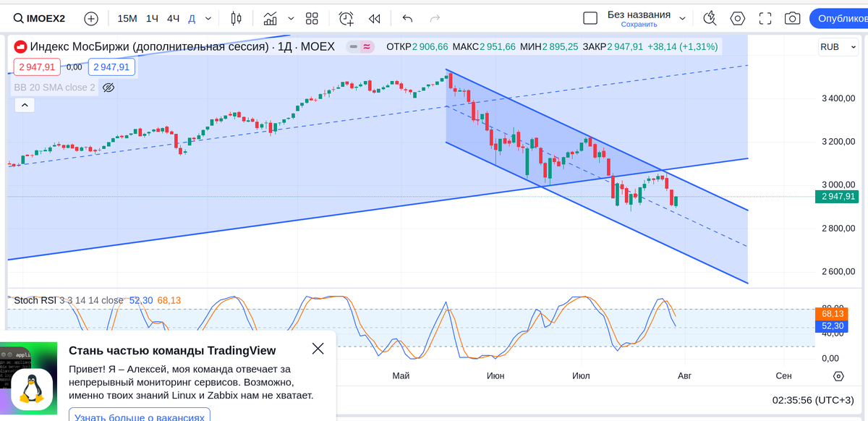Viewport: 868px width, 421px height.
Task: Toggle visibility of BB 20 SMA indicator
Action: (x=109, y=88)
